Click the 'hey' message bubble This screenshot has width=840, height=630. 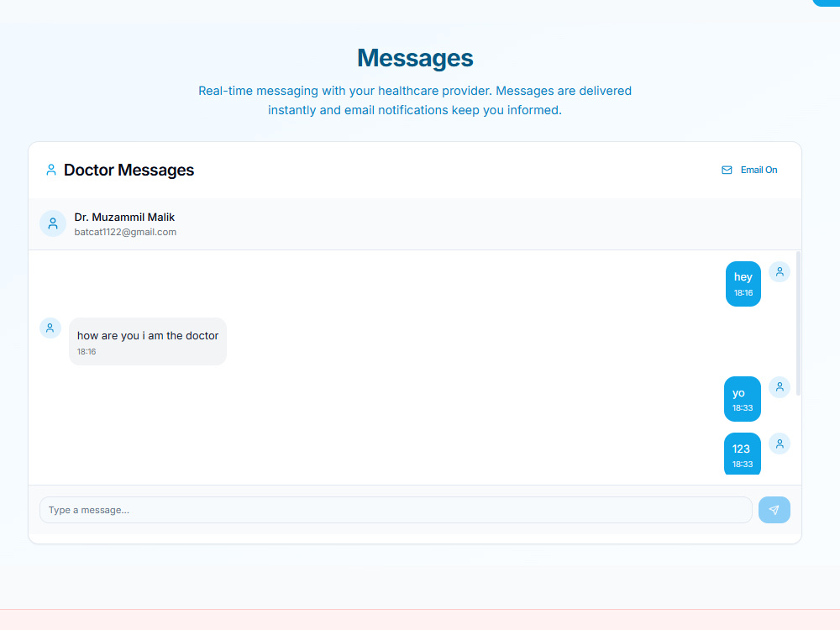click(x=743, y=284)
